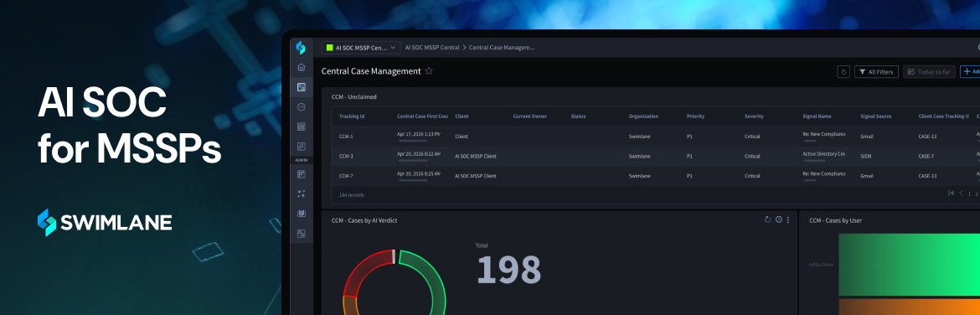Sort by Signal Source column header
This screenshot has height=315, width=980.
pos(876,116)
